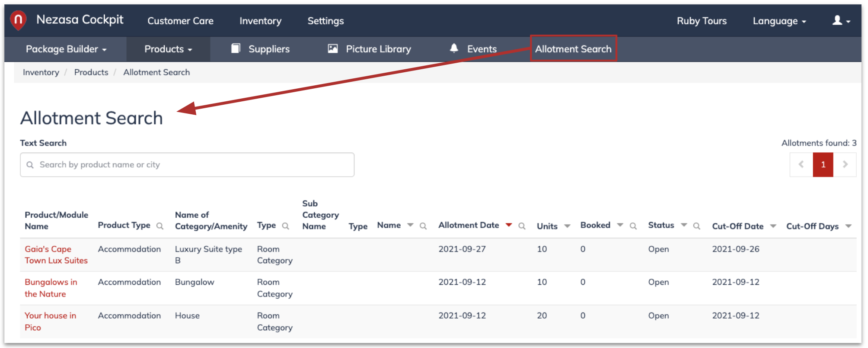Image resolution: width=868 pixels, height=348 pixels.
Task: Click units value 20
Action: coord(542,316)
